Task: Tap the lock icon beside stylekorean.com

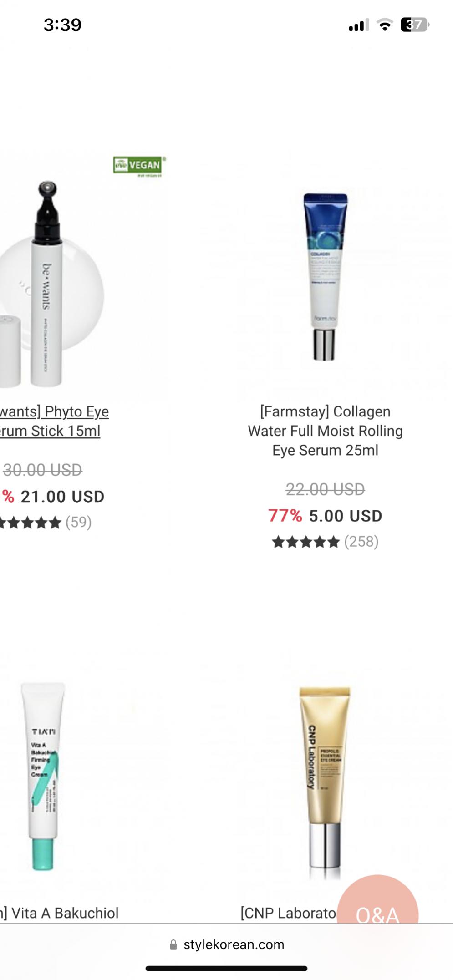Action: (x=173, y=945)
